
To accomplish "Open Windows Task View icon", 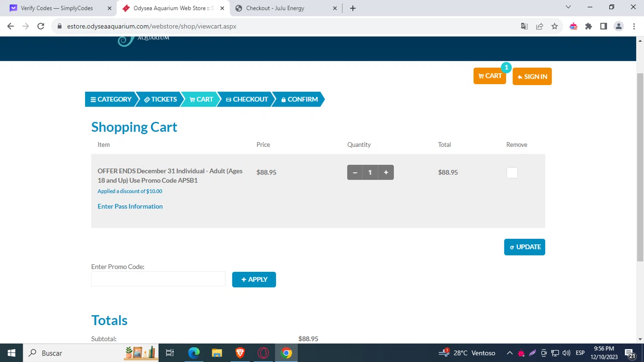I will 170,353.
